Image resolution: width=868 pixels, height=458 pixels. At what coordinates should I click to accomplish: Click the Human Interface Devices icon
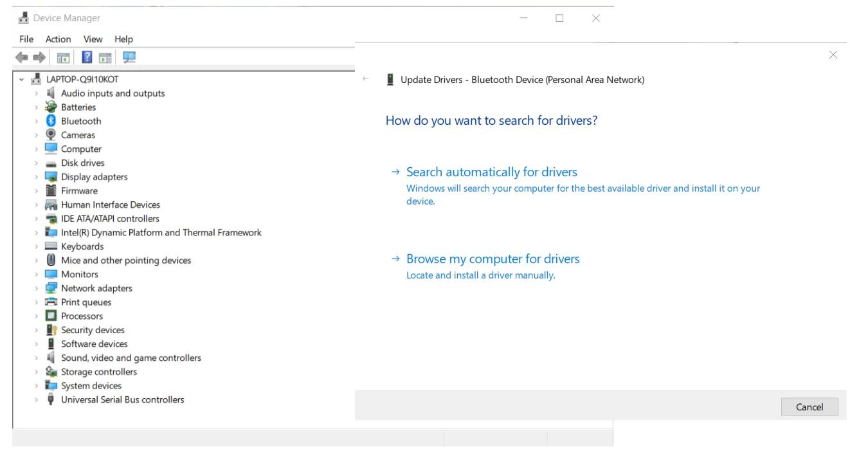pos(51,205)
